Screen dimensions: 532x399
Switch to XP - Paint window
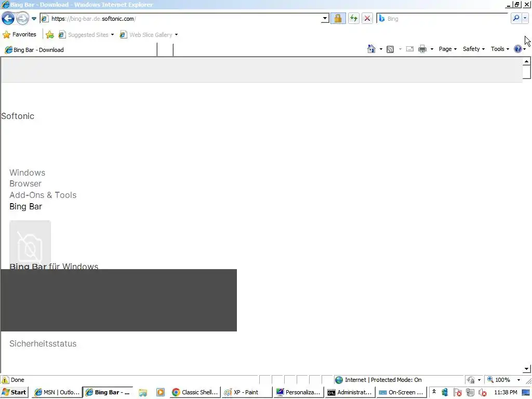point(247,392)
